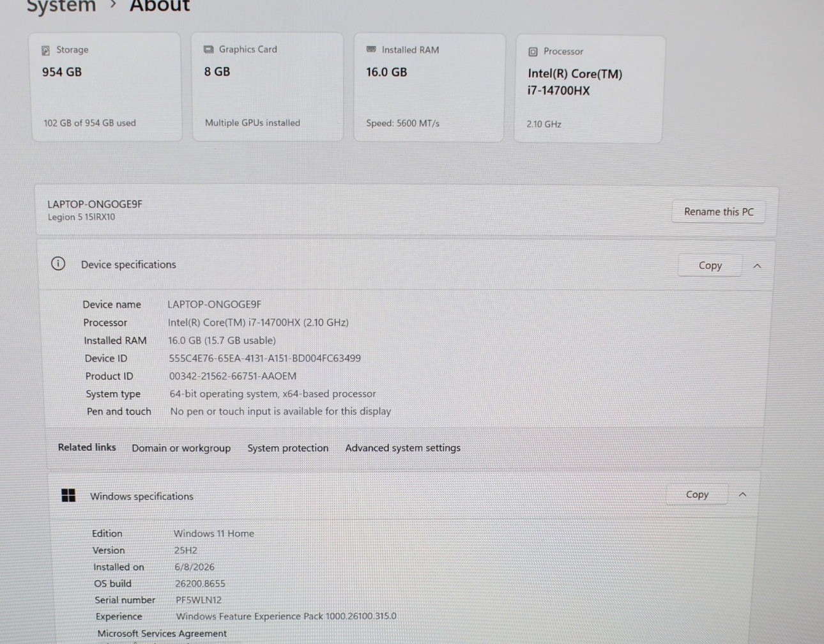Click Speed: 5600 MT/s text
The width and height of the screenshot is (824, 644).
pos(402,123)
